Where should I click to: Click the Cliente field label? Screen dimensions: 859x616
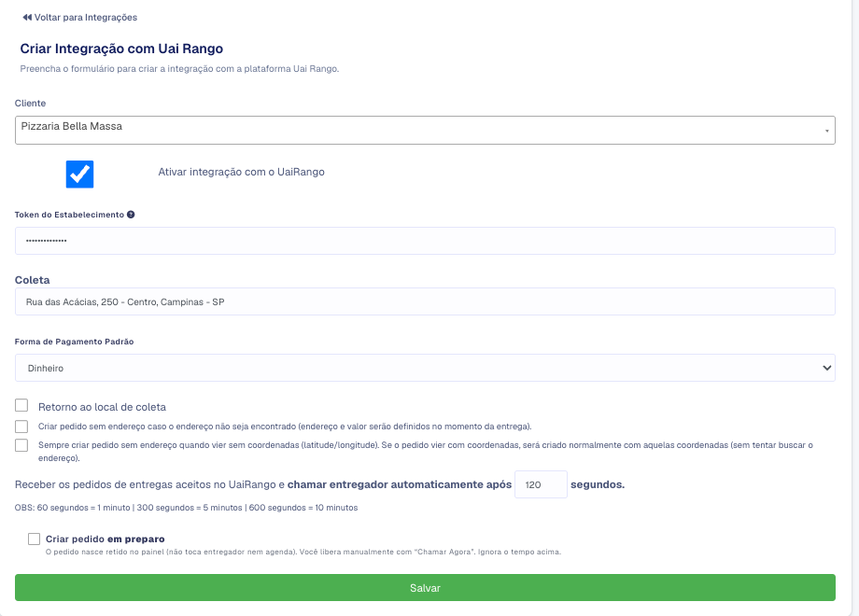pyautogui.click(x=30, y=103)
